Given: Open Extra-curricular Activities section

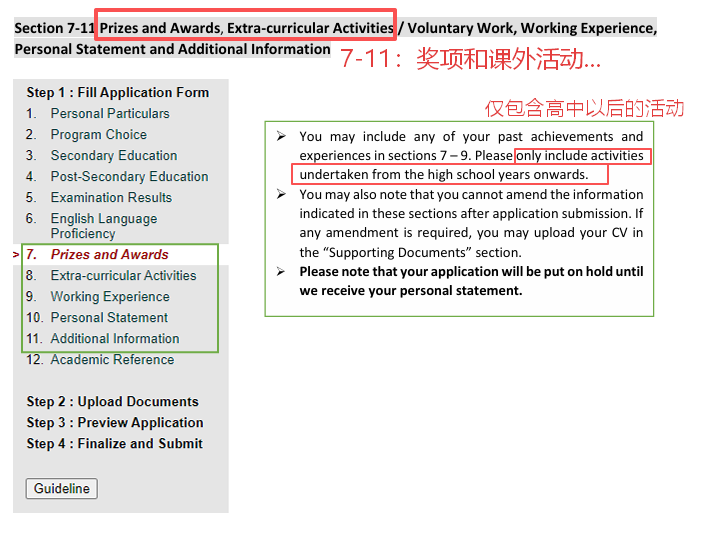Looking at the screenshot, I should click(123, 276).
